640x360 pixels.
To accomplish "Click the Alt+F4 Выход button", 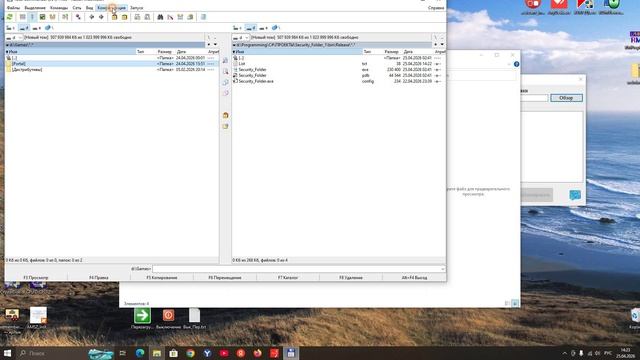I will coord(414,278).
